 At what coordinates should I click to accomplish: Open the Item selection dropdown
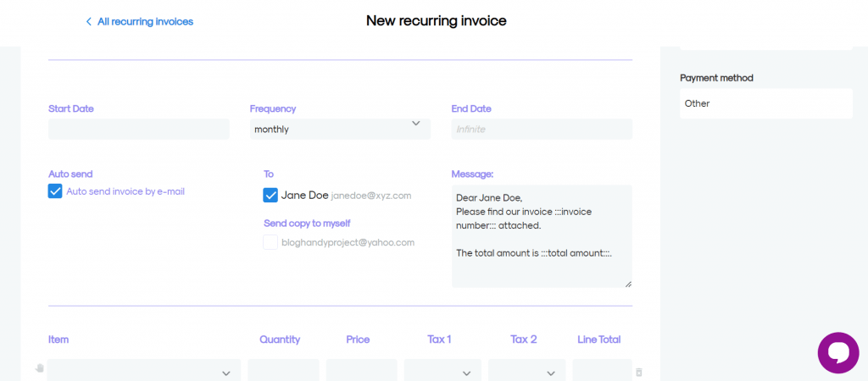click(144, 371)
